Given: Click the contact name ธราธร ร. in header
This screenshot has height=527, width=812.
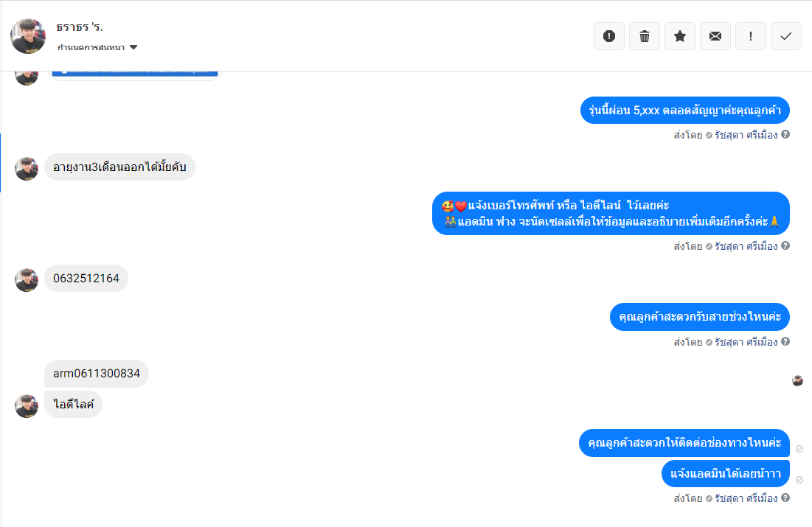Looking at the screenshot, I should [x=79, y=27].
